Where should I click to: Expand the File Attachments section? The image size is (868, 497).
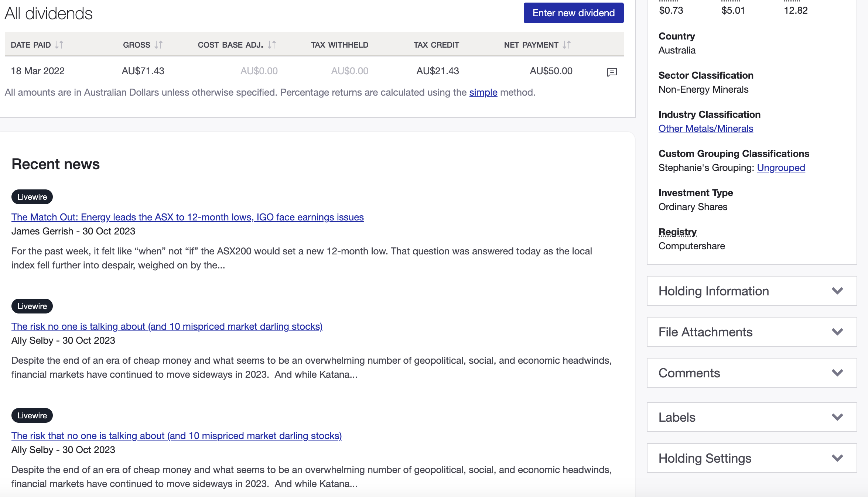[752, 332]
